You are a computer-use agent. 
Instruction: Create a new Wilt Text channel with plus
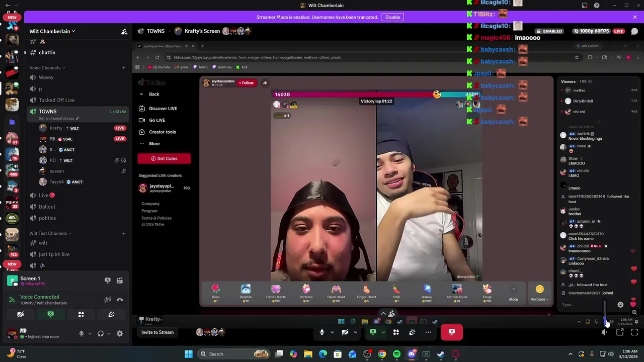124,233
